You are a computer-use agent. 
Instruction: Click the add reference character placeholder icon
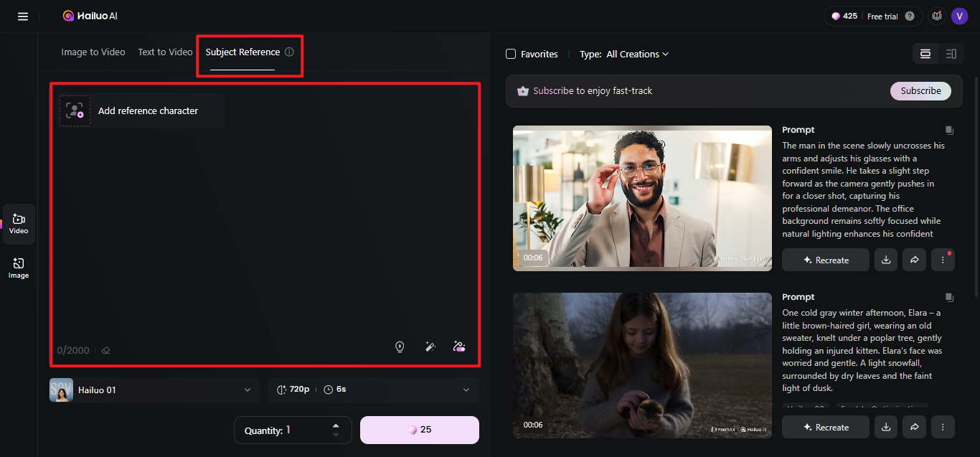coord(75,110)
